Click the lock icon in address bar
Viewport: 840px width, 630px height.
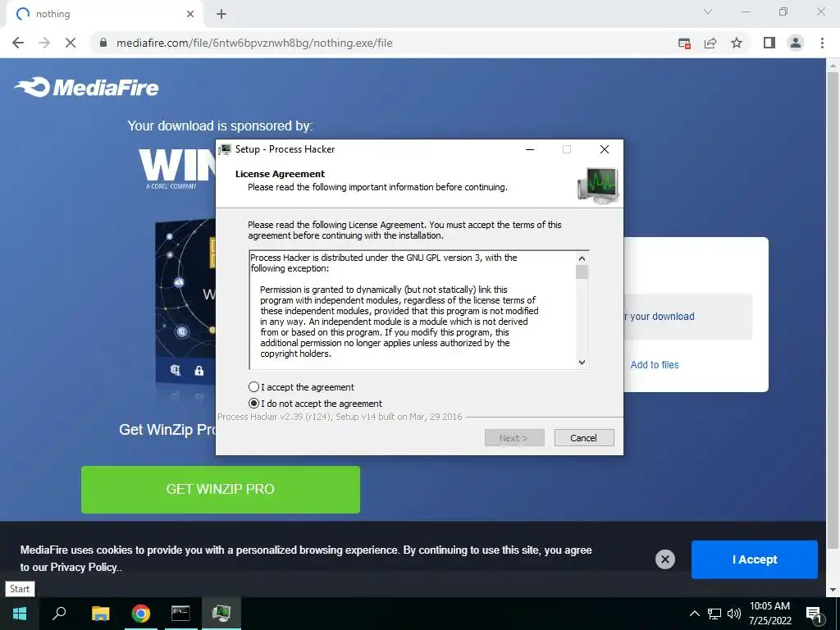coord(103,43)
